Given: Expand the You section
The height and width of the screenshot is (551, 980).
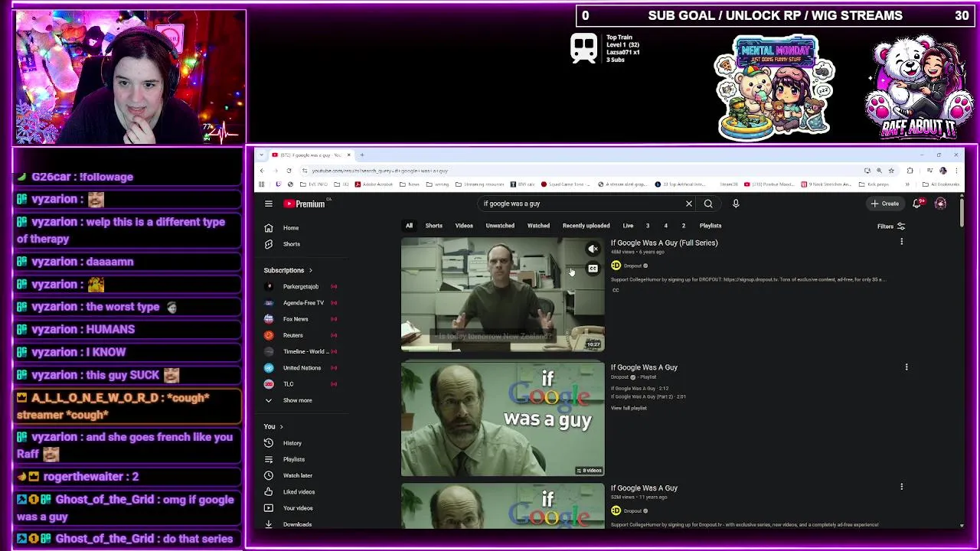Looking at the screenshot, I should coord(273,426).
